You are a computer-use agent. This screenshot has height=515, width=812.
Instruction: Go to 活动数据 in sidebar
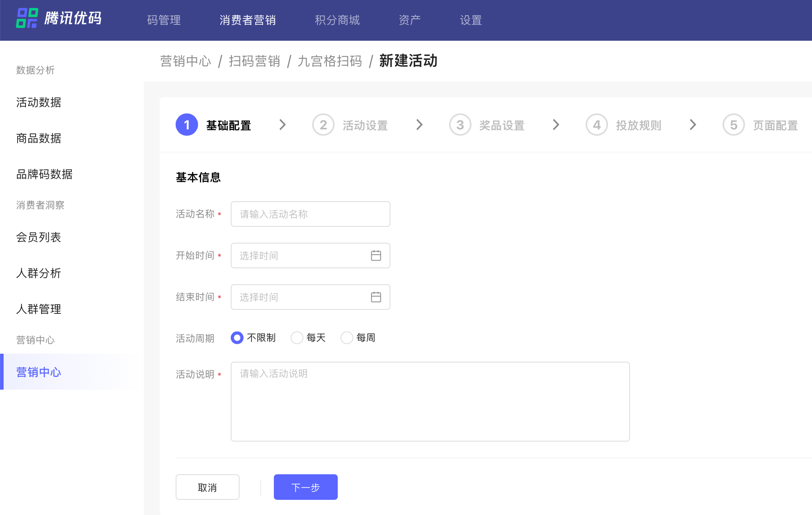[x=39, y=103]
